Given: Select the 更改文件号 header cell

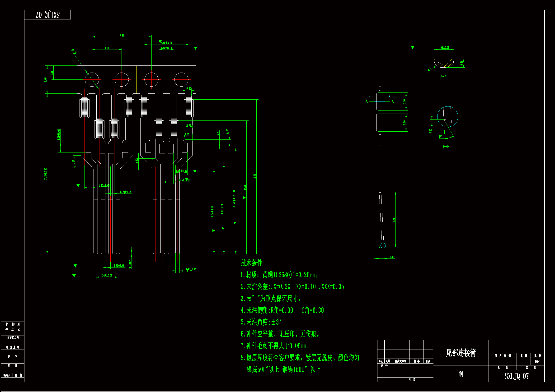Looking at the screenshot, I should [400, 361].
